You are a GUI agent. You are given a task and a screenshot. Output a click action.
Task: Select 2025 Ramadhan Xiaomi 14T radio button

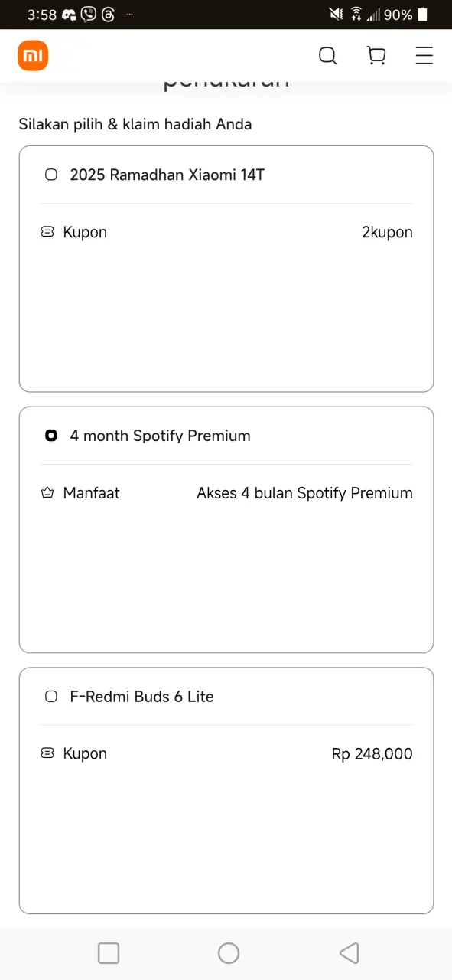(51, 175)
